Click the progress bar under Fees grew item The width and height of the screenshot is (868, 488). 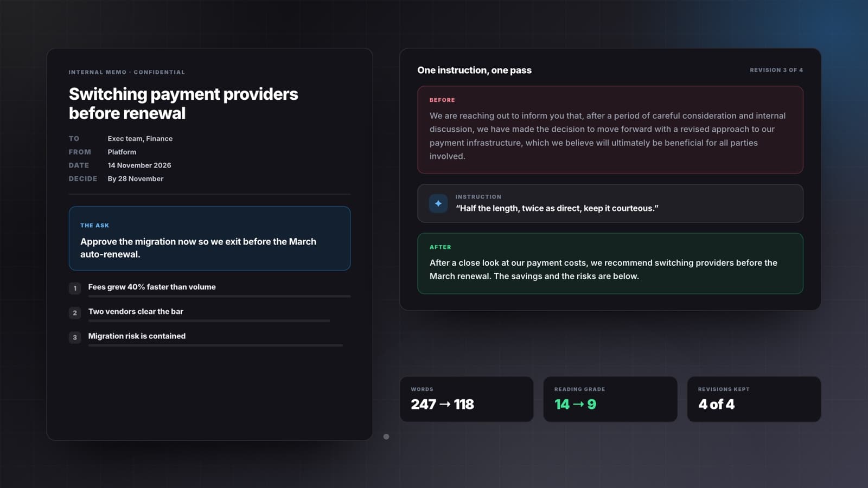click(x=219, y=296)
